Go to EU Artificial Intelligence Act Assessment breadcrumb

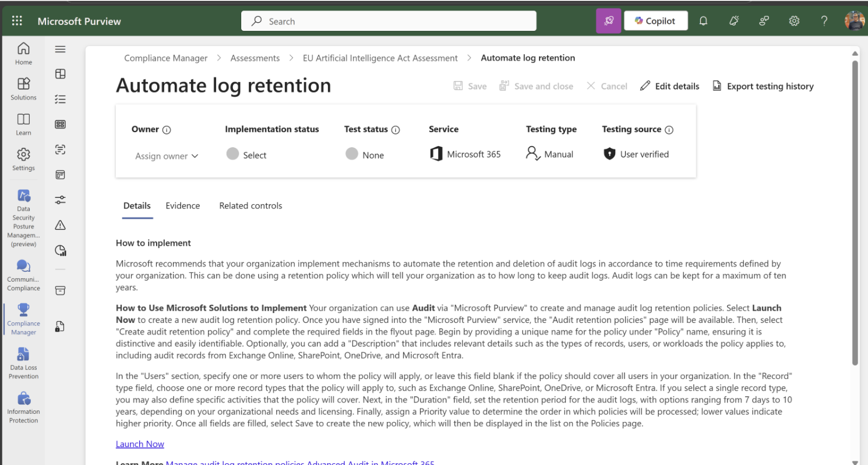pos(380,58)
